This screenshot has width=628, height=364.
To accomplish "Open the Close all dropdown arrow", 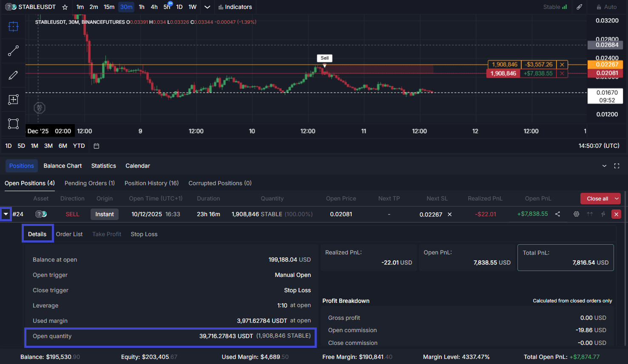I will pos(617,198).
